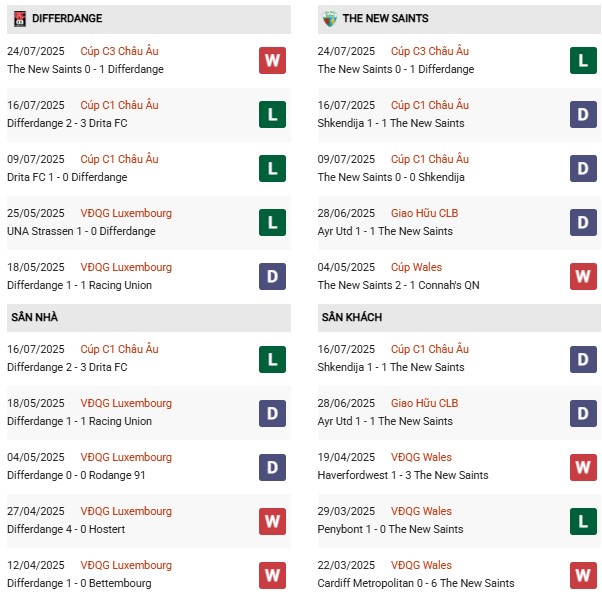
Task: Select W badge for Differdange 1 - 0 Bettembourg
Action: [272, 574]
